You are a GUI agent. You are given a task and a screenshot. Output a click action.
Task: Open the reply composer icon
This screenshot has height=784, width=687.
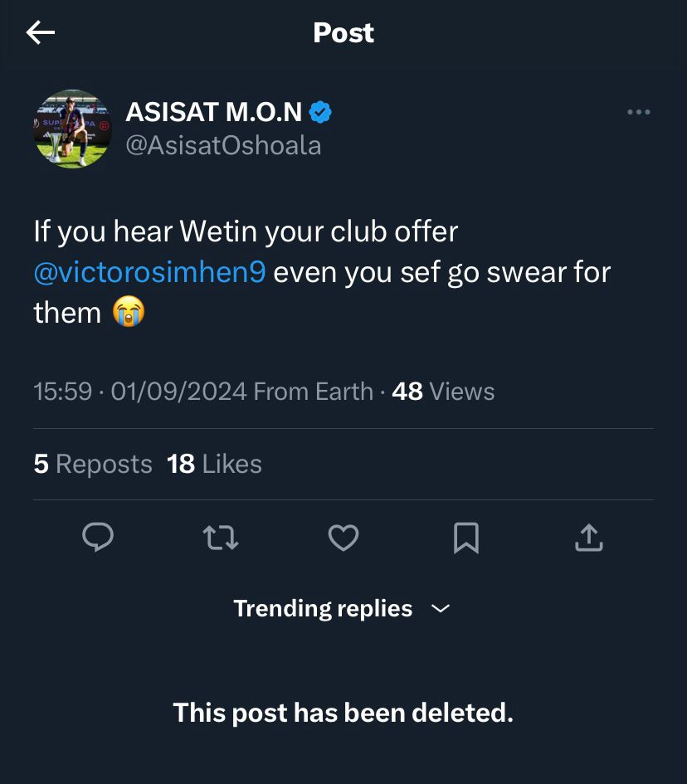[99, 538]
